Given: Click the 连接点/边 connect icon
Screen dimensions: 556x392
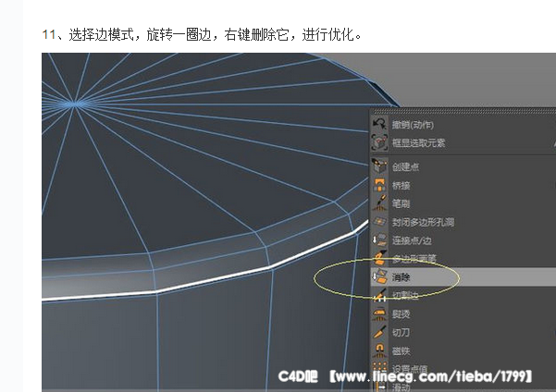Looking at the screenshot, I should 379,240.
